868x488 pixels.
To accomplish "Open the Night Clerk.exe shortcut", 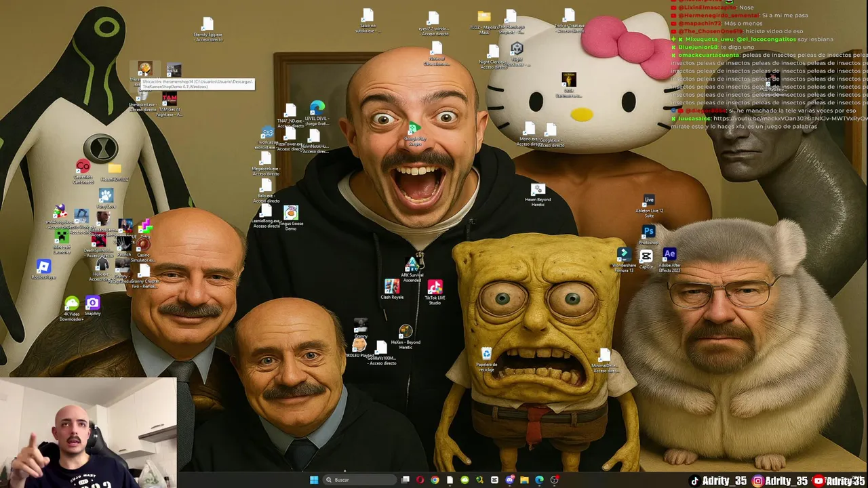I will click(x=493, y=57).
